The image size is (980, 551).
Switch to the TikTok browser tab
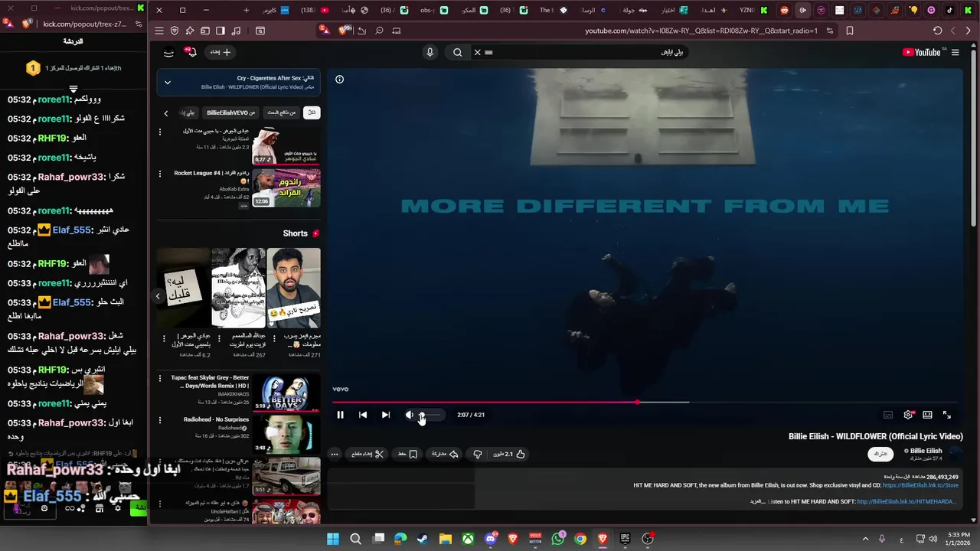click(949, 10)
